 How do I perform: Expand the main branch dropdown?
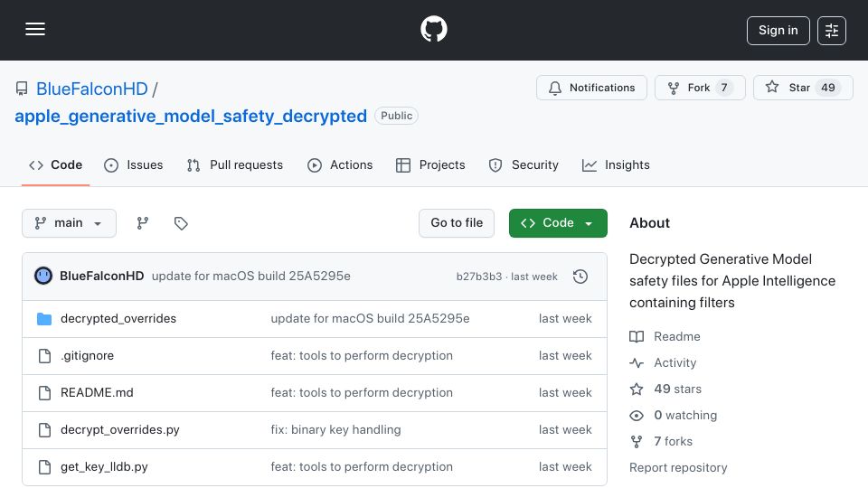coord(69,223)
